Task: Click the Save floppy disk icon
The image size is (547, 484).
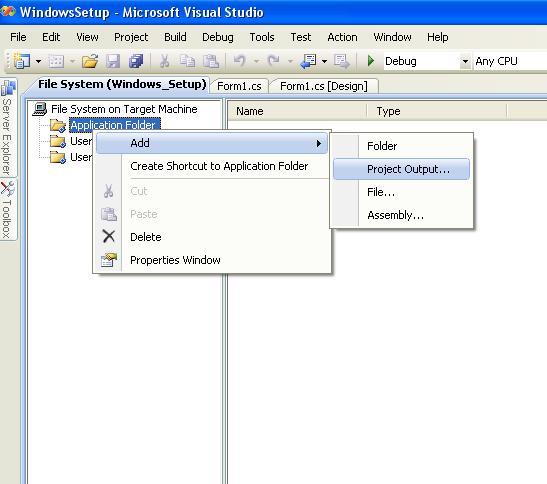Action: pos(113,61)
